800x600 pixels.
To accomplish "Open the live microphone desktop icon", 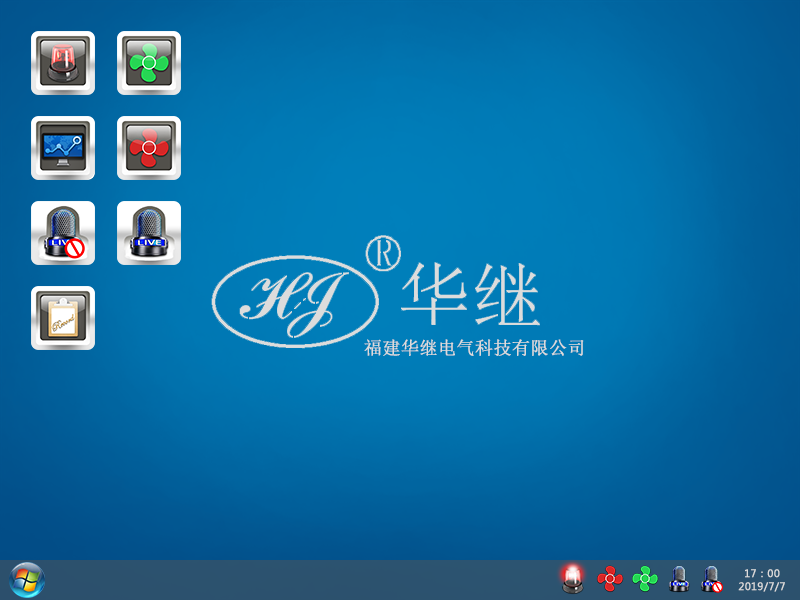I will tap(149, 233).
